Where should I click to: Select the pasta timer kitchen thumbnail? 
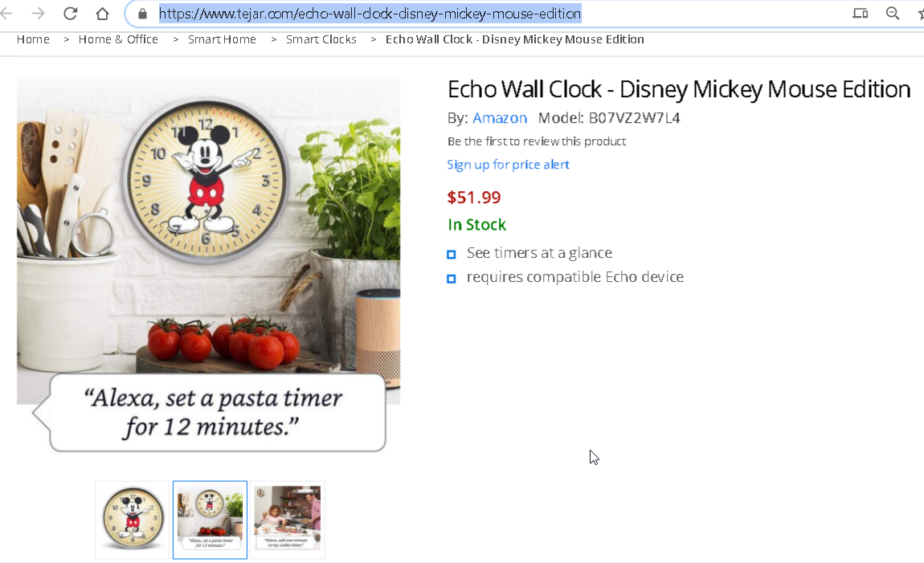click(x=210, y=520)
